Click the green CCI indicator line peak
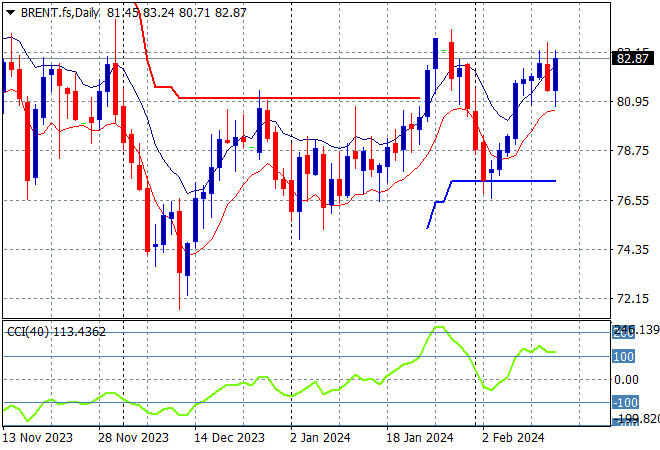Image resolution: width=660 pixels, height=450 pixels. tap(439, 327)
